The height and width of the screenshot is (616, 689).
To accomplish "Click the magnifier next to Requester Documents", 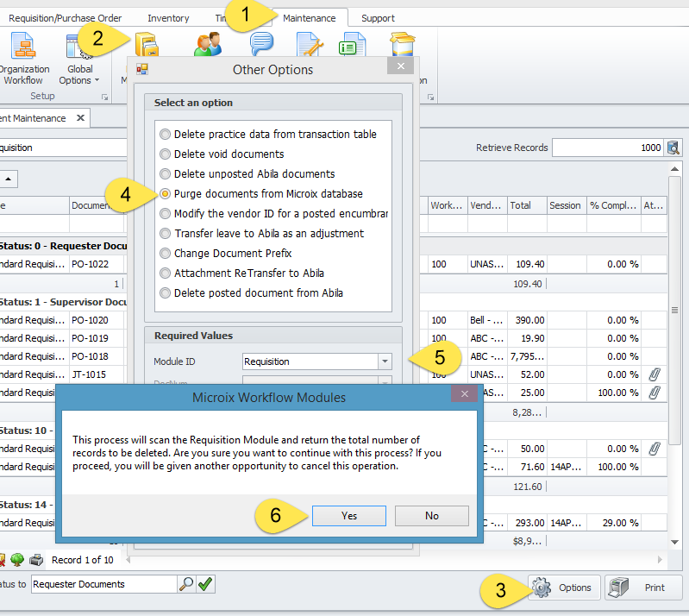I will coord(186,584).
